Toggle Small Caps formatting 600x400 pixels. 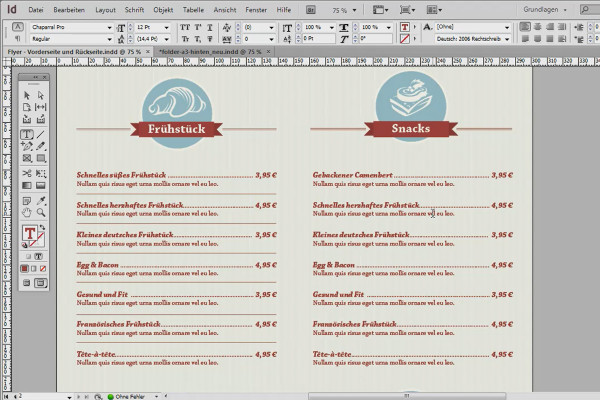coord(185,39)
